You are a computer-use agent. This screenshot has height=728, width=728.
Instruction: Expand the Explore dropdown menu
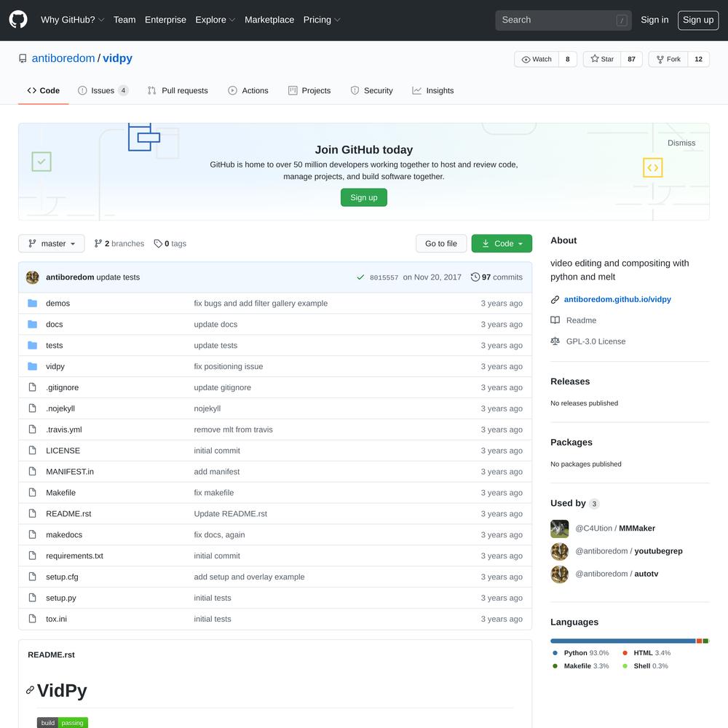[215, 20]
